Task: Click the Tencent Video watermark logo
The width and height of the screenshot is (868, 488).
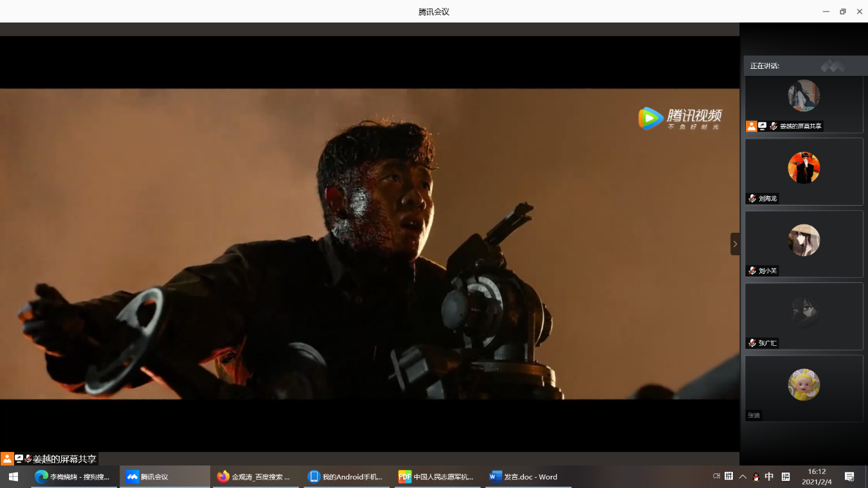Action: click(680, 118)
